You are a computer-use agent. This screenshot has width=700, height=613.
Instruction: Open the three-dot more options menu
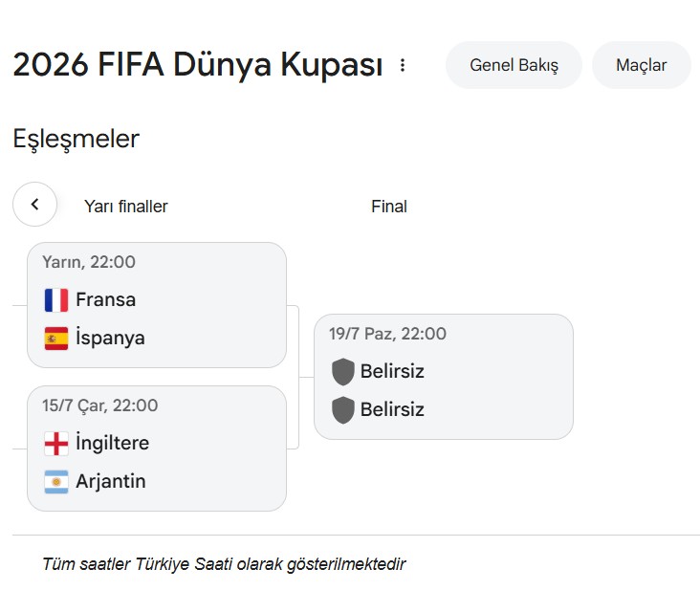point(403,65)
